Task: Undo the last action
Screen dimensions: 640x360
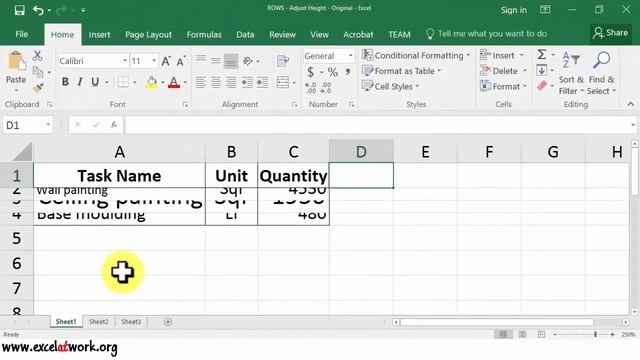Action: (38, 10)
